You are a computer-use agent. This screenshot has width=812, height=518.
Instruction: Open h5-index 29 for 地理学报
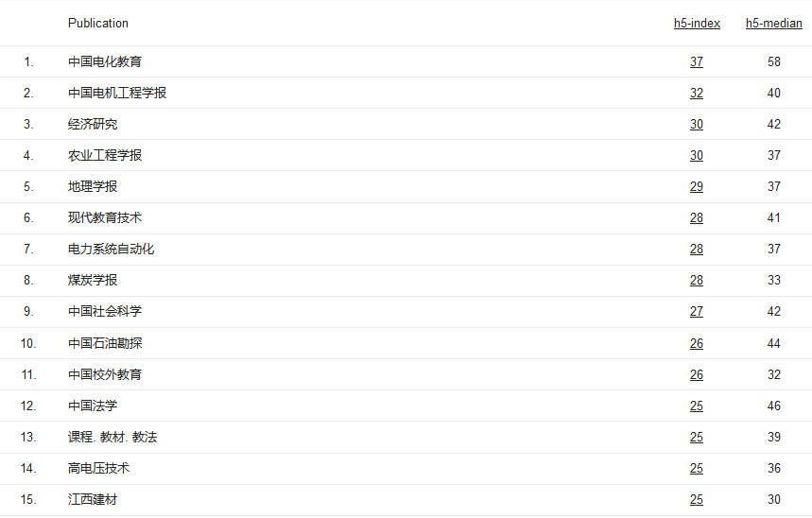(x=697, y=187)
